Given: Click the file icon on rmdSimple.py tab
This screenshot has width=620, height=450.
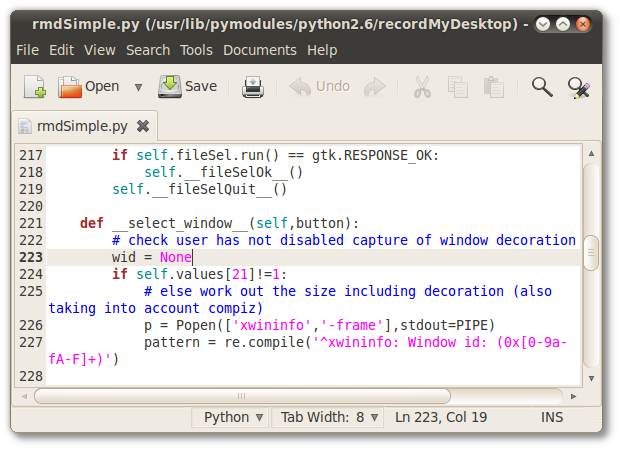Looking at the screenshot, I should [25, 127].
